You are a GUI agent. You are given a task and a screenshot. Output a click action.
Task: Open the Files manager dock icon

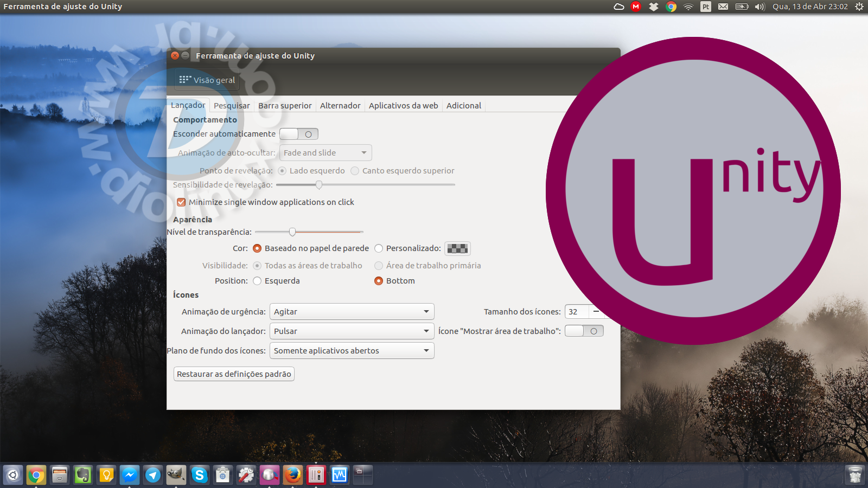tap(60, 476)
